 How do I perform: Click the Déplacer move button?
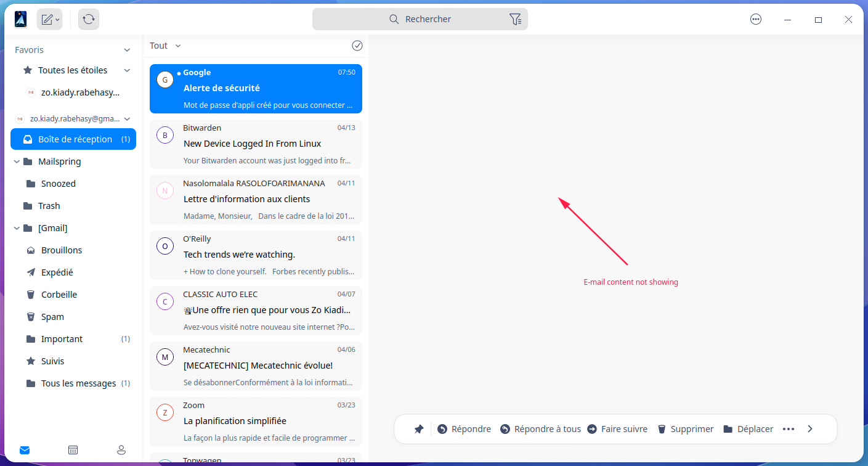coord(748,429)
